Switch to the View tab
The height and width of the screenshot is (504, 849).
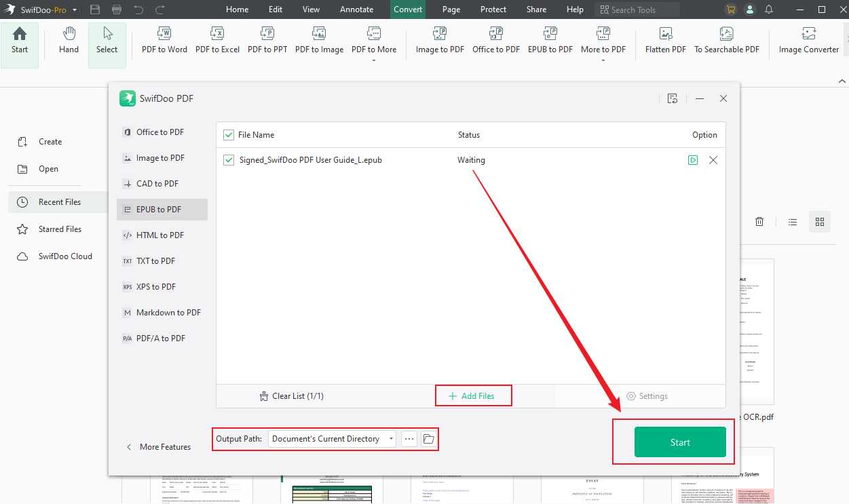tap(311, 9)
